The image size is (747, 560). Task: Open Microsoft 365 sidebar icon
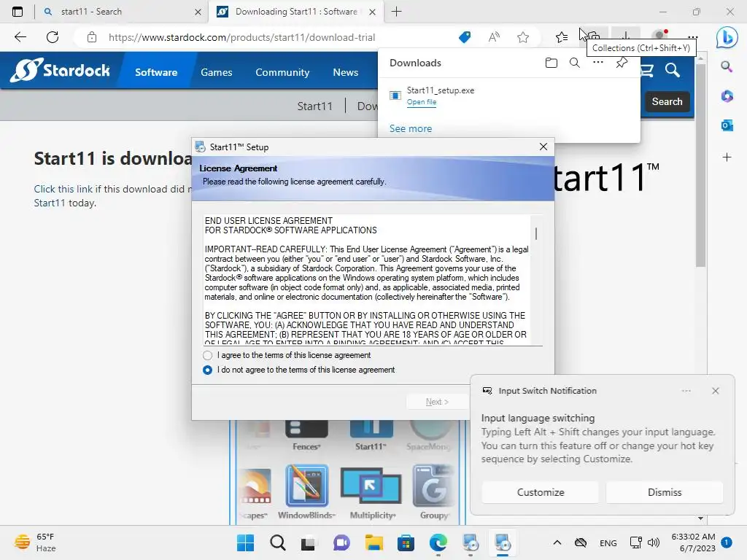point(727,96)
